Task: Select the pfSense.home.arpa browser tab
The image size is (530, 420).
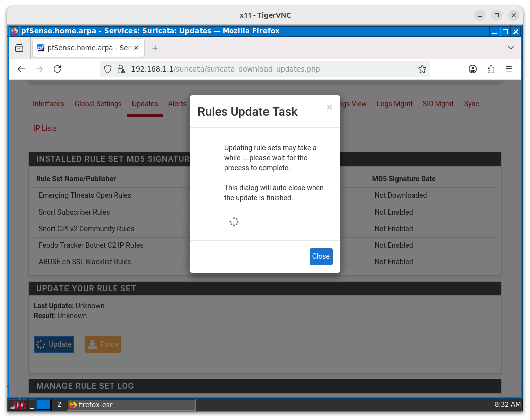Action: 88,48
